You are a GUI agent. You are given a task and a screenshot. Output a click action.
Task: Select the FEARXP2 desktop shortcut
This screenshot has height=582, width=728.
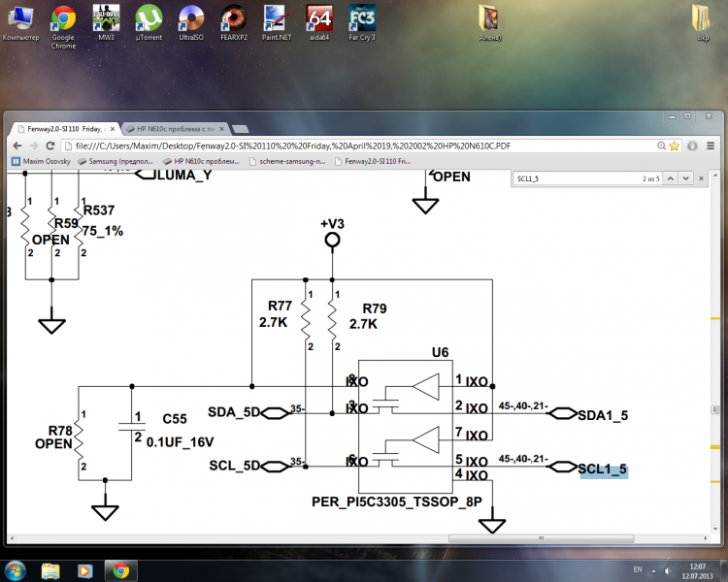[234, 24]
